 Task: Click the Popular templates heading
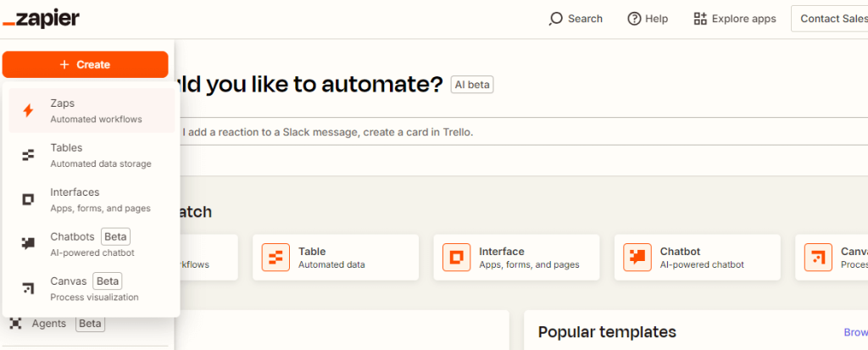607,332
